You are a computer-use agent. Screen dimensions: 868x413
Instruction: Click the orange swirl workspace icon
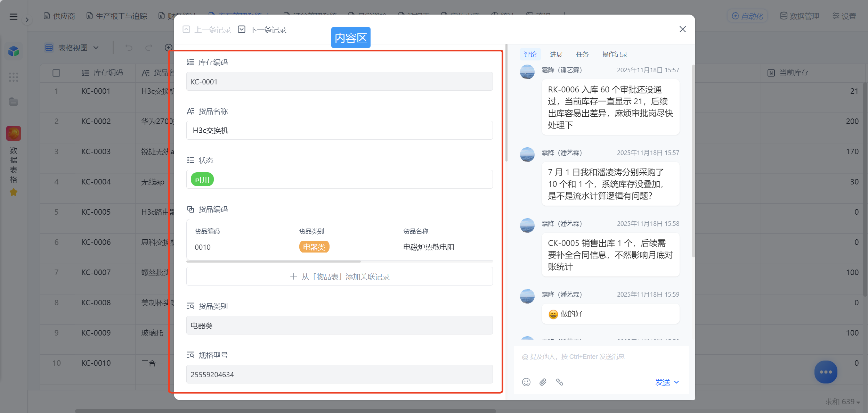pos(14,133)
